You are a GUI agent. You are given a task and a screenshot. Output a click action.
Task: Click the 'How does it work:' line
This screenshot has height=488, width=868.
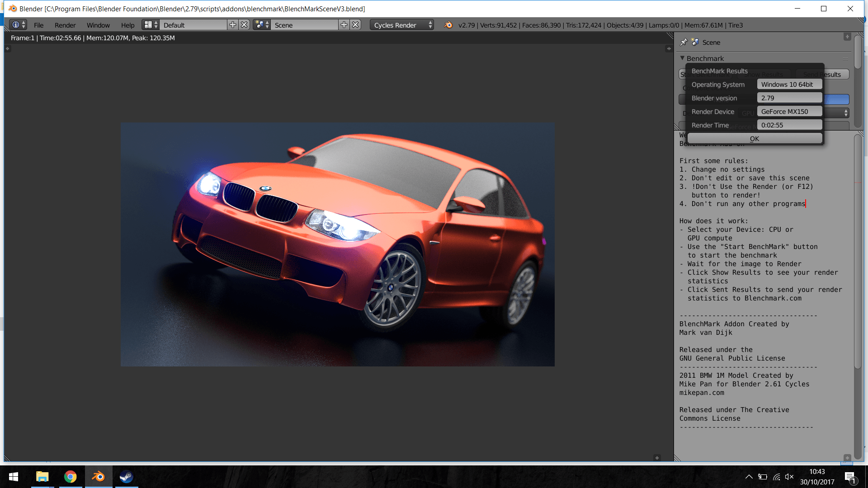click(713, 221)
